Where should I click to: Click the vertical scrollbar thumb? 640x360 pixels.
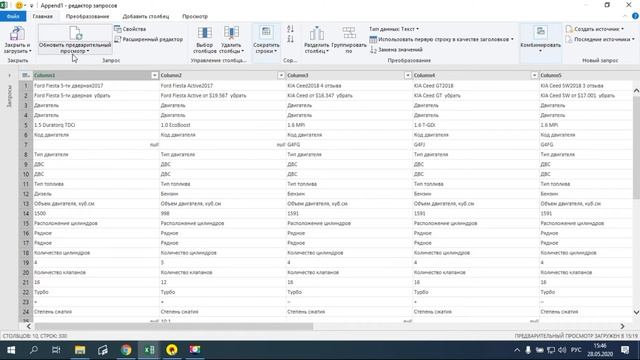tap(636, 147)
